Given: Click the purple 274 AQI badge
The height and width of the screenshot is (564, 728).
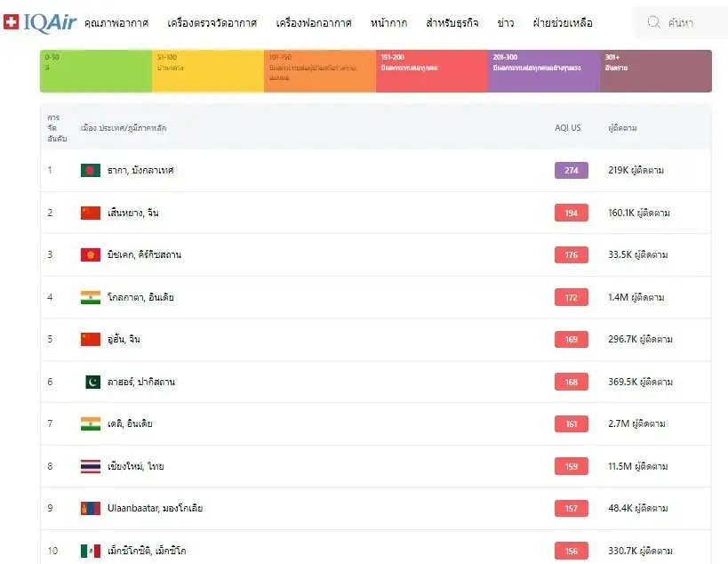Looking at the screenshot, I should 571,170.
